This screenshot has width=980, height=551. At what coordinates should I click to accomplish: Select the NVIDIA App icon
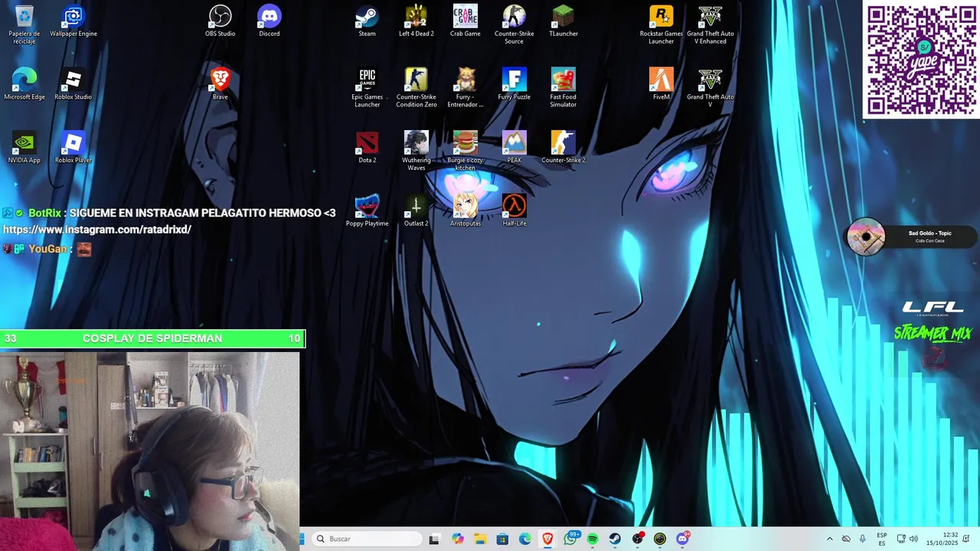tap(24, 148)
